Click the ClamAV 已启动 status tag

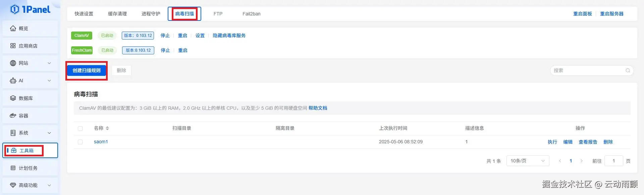(x=107, y=36)
